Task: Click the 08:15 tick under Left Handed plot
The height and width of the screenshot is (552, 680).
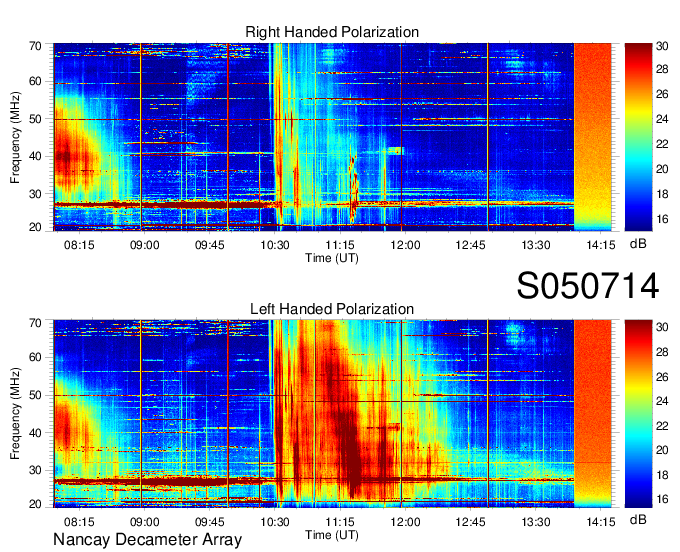Action: click(x=79, y=522)
